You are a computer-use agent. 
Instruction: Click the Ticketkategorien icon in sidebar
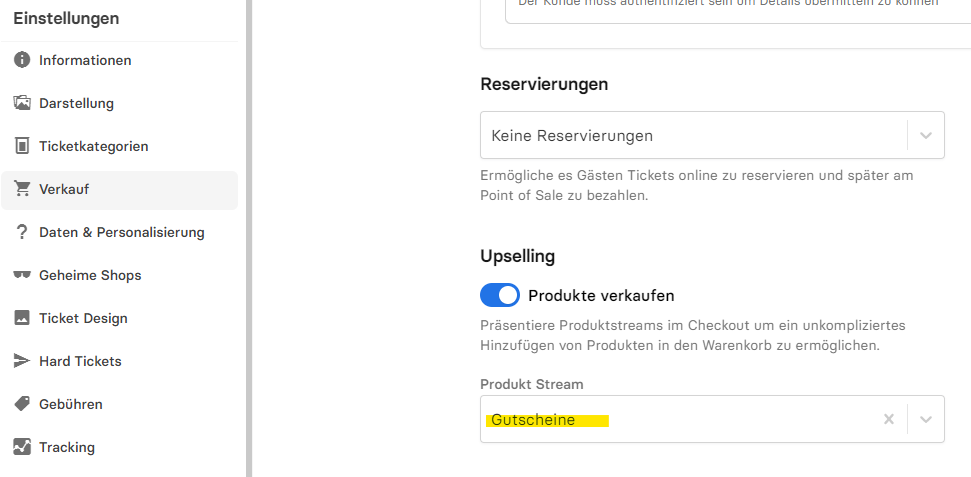(x=22, y=146)
